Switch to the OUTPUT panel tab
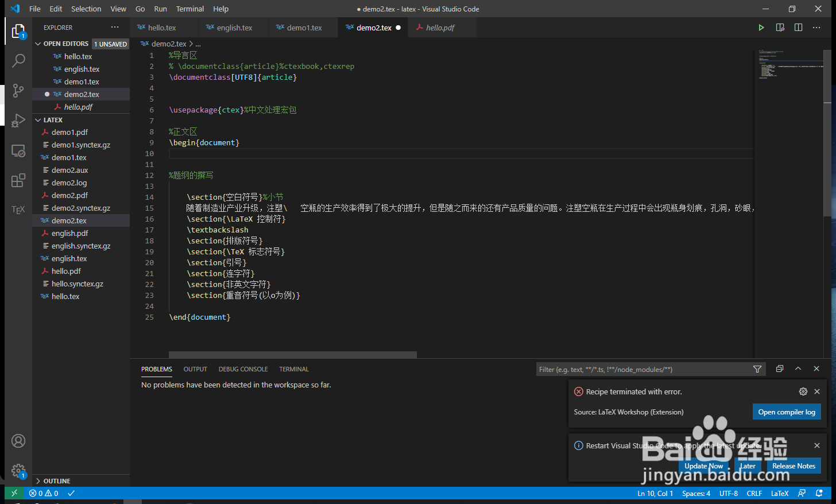Image resolution: width=836 pixels, height=504 pixels. pos(195,369)
